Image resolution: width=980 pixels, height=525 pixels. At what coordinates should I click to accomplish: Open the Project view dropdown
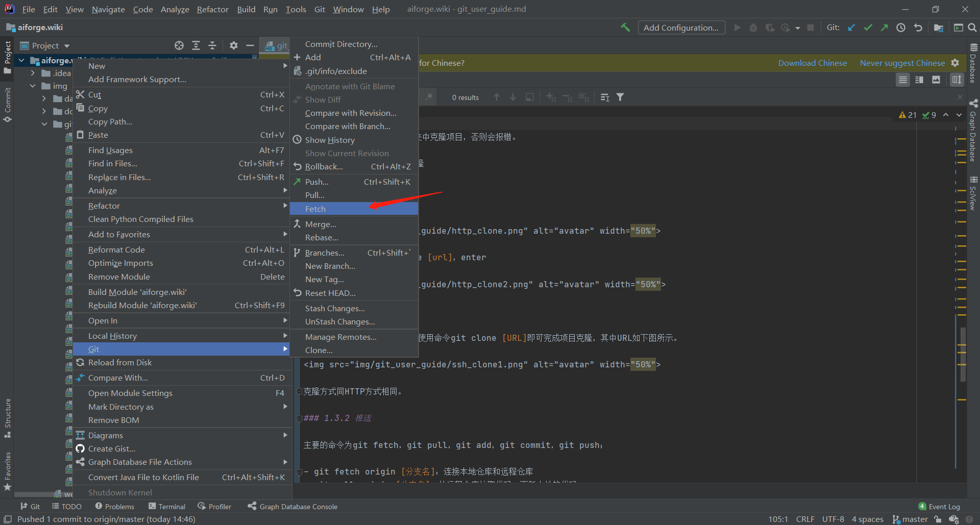[x=45, y=45]
